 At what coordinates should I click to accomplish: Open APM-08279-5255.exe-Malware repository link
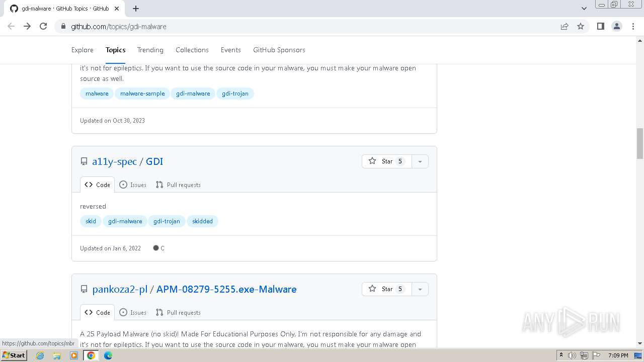click(226, 289)
